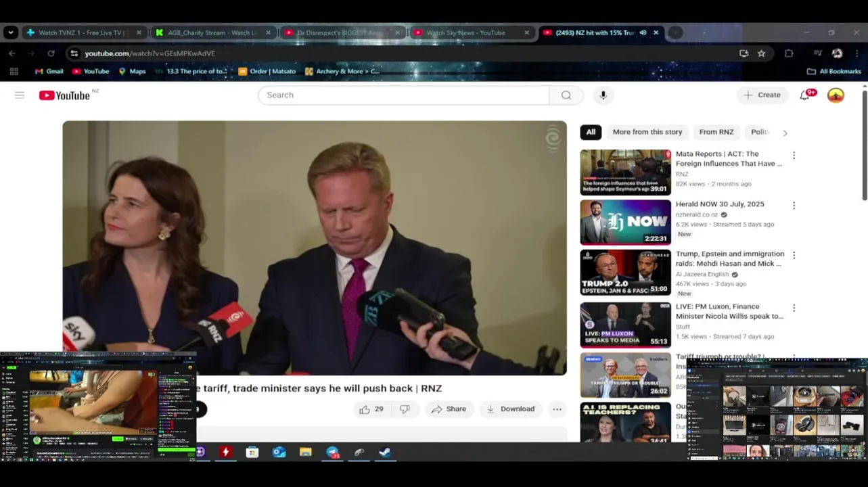This screenshot has height=487, width=868.
Task: Go back using the browser back arrow
Action: tap(12, 53)
